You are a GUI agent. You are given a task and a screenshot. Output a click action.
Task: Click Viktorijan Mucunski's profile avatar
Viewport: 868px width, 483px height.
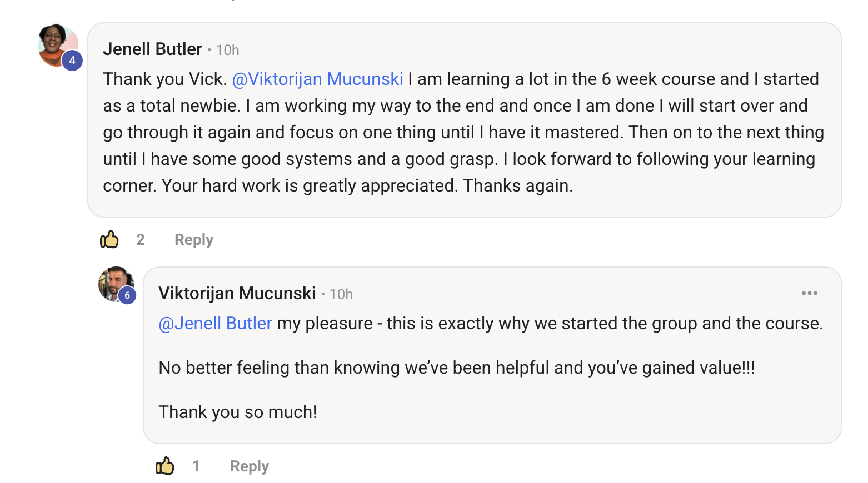tap(116, 284)
